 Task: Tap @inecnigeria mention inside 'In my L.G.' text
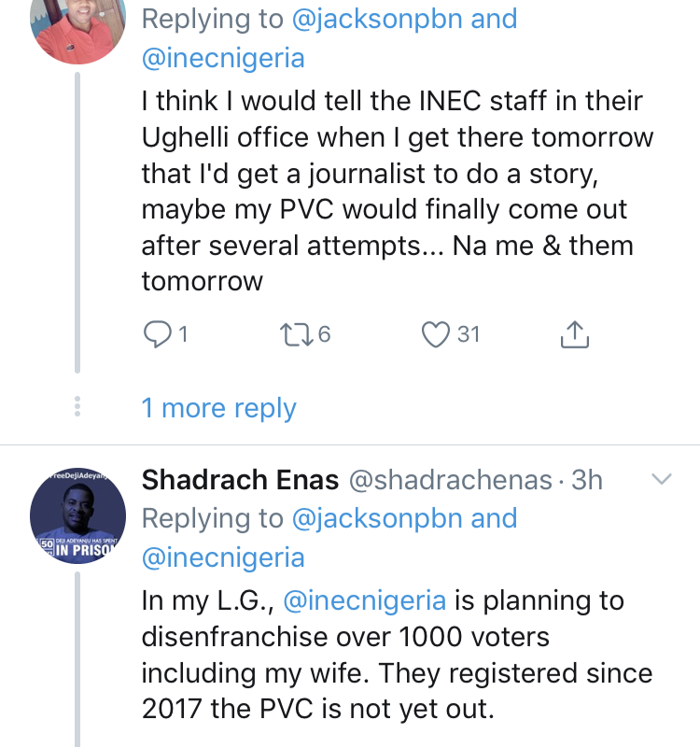click(x=365, y=600)
